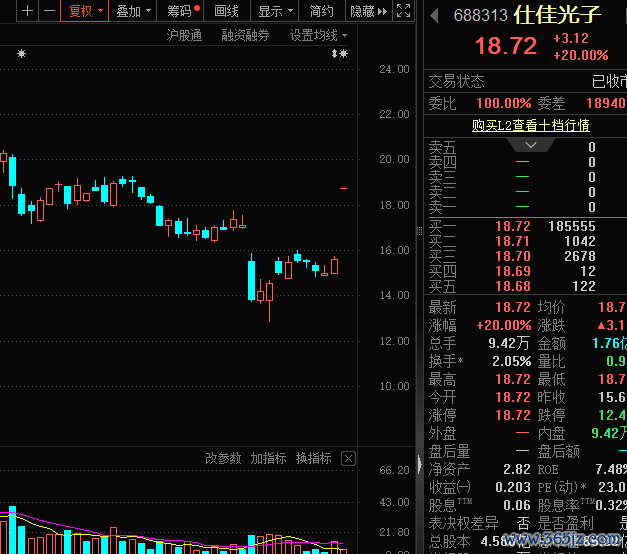Click the 14.00 price axis label
The height and width of the screenshot is (554, 627).
click(394, 295)
